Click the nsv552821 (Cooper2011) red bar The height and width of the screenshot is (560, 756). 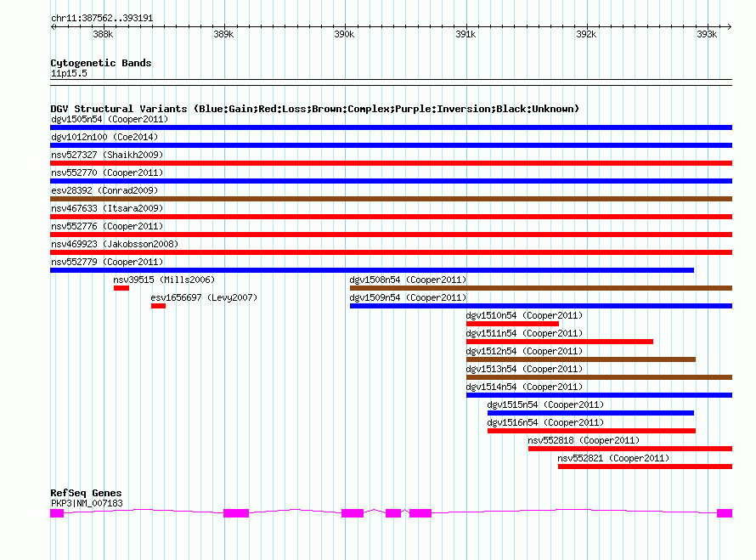pos(645,467)
